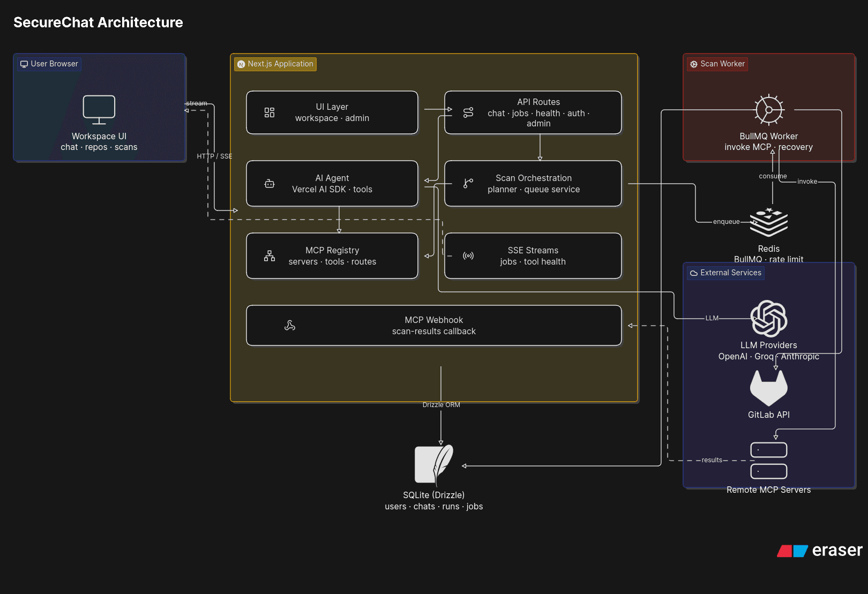Click the 'HTTP / SSE' connector label
Screen dimensions: 868x594
(x=214, y=156)
